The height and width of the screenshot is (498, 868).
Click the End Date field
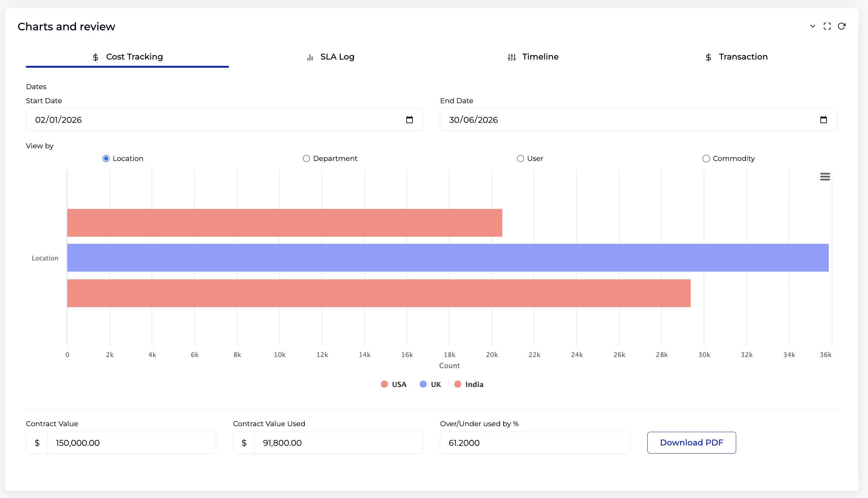tap(639, 120)
